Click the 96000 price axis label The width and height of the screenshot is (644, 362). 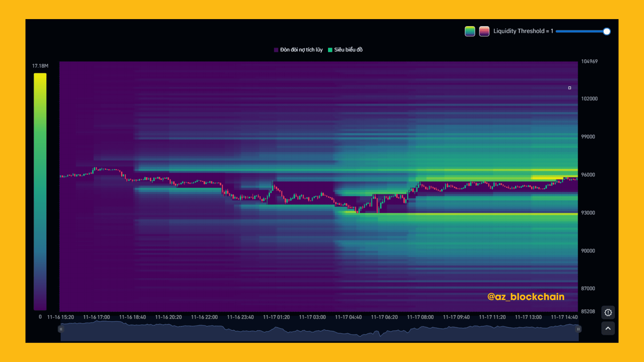coord(588,175)
